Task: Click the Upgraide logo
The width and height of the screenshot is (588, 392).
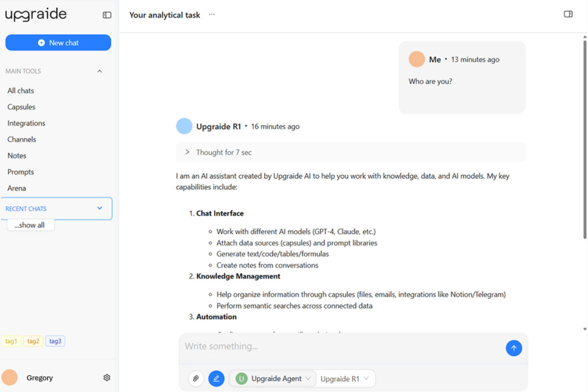Action: (x=36, y=15)
